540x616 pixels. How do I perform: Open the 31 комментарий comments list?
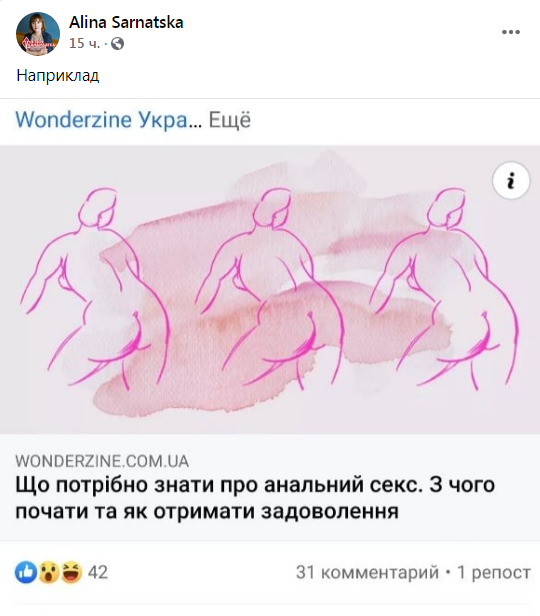[x=367, y=572]
